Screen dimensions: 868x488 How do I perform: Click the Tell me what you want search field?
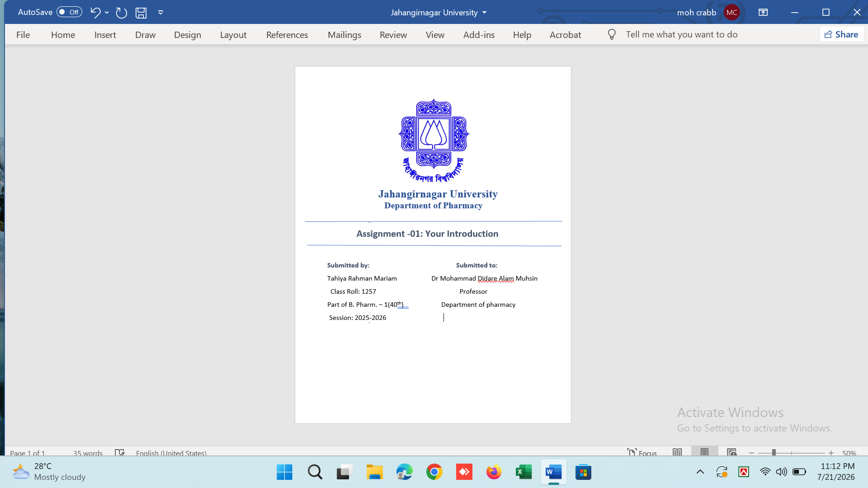click(682, 34)
